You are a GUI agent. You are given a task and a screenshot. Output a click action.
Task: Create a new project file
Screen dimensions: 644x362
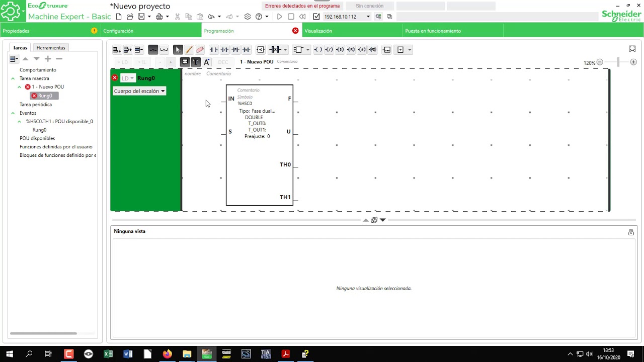[119, 17]
